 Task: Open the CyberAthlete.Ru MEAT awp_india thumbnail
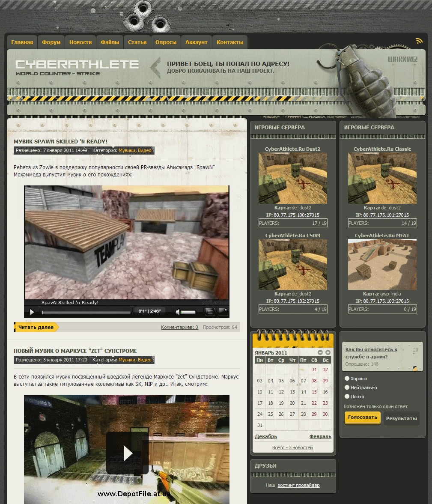point(382,265)
